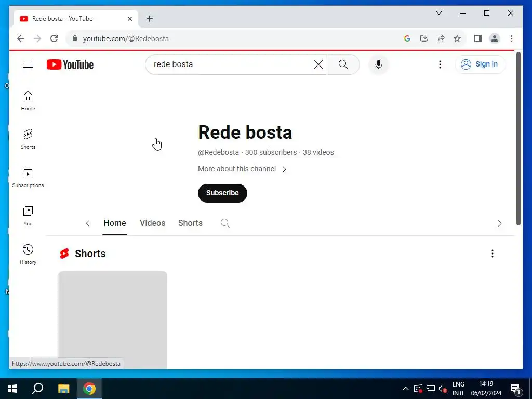Show hidden system tray icons
The width and height of the screenshot is (532, 399).
(x=405, y=389)
